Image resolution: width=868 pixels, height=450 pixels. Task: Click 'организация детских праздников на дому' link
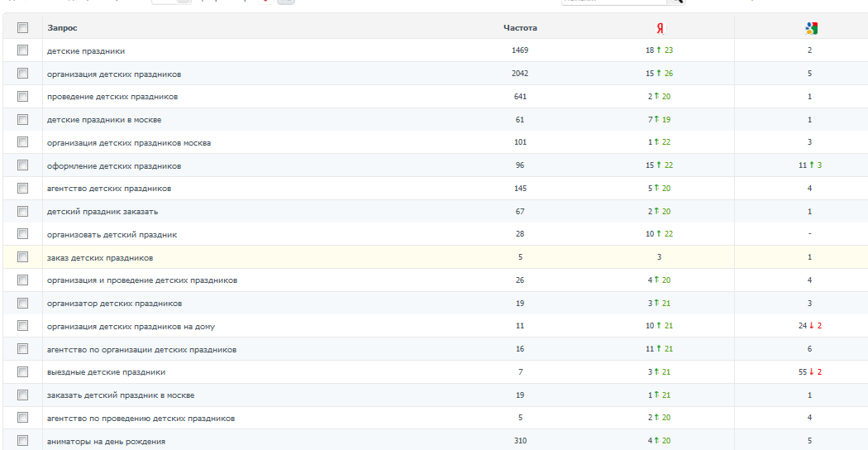(x=131, y=327)
